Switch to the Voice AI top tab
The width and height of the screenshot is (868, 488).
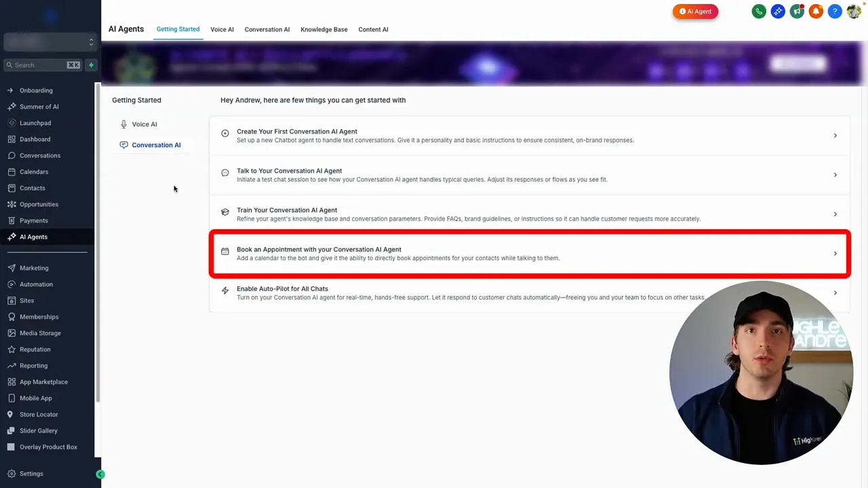222,29
